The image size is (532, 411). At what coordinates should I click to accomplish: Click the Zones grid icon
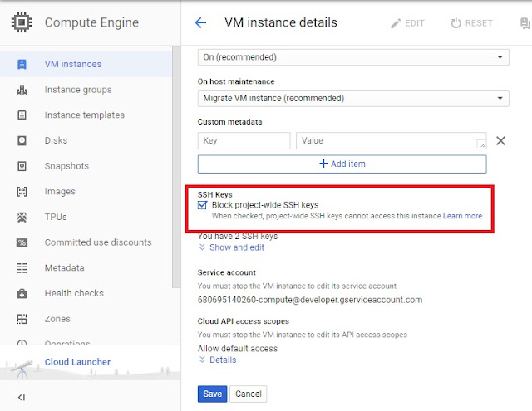22,319
